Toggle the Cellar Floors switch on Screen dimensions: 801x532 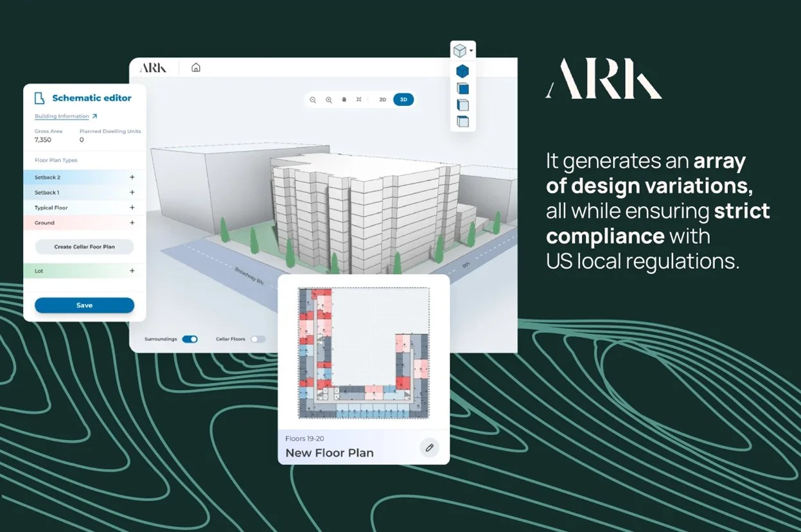coord(258,339)
